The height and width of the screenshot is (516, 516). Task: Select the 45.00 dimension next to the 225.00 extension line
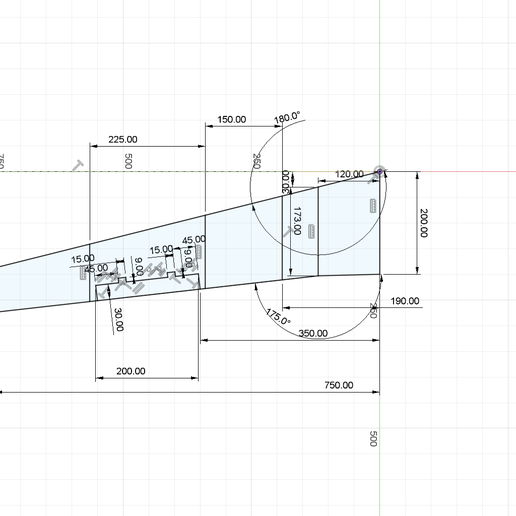click(x=96, y=268)
